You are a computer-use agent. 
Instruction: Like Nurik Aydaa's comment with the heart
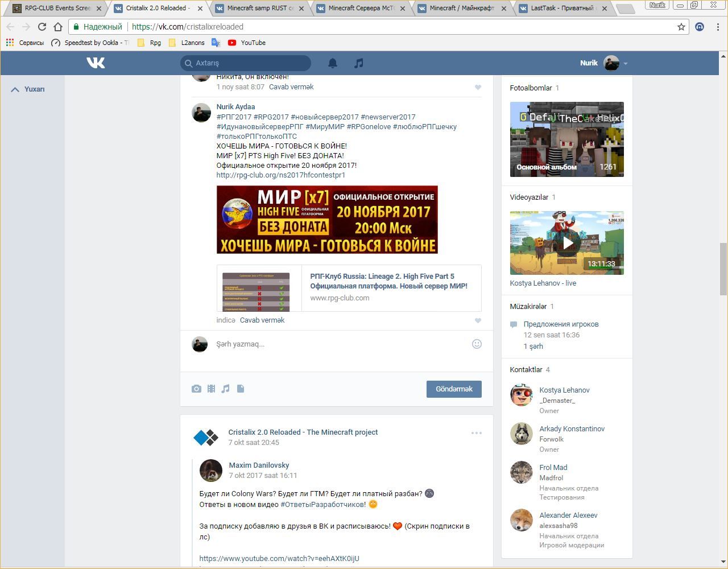pyautogui.click(x=478, y=320)
